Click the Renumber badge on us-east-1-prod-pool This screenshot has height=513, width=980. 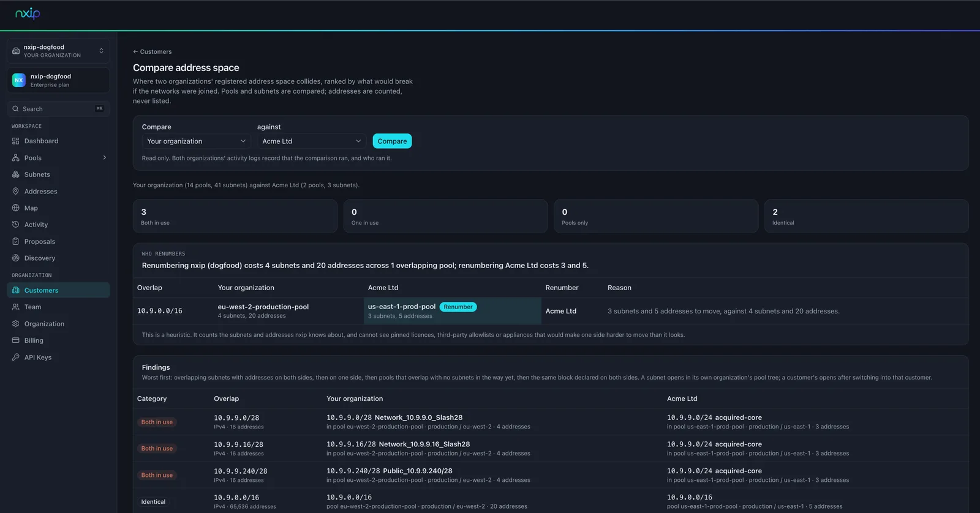tap(458, 307)
